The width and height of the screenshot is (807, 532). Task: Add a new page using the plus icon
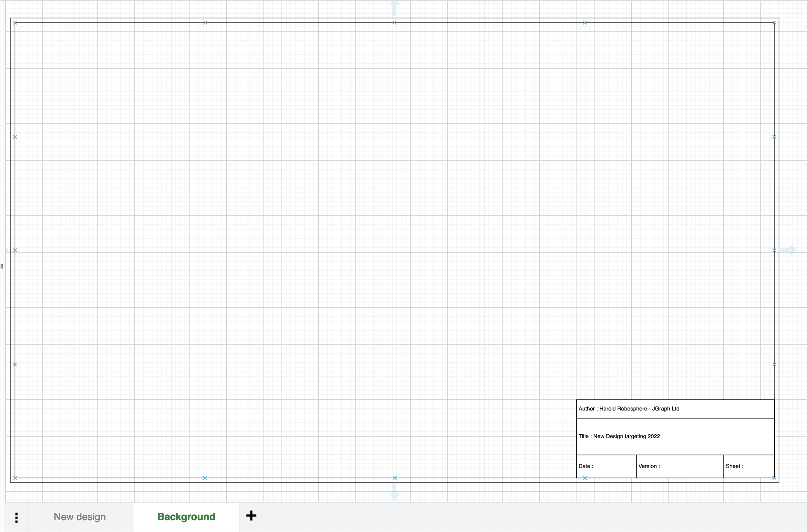click(x=251, y=516)
